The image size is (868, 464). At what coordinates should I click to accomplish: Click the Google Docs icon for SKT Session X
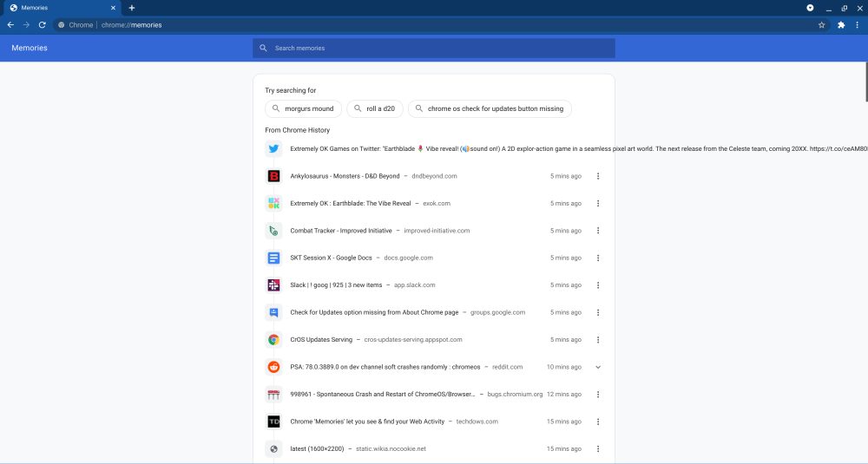[x=273, y=258]
